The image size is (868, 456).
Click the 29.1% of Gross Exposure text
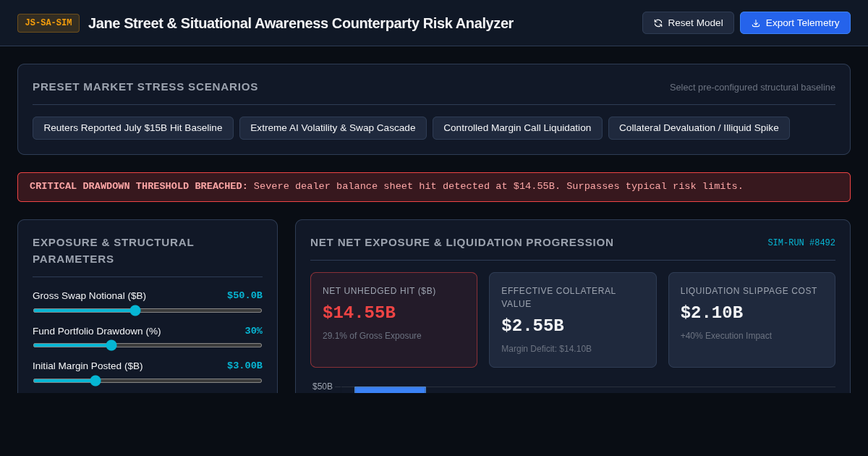(372, 336)
